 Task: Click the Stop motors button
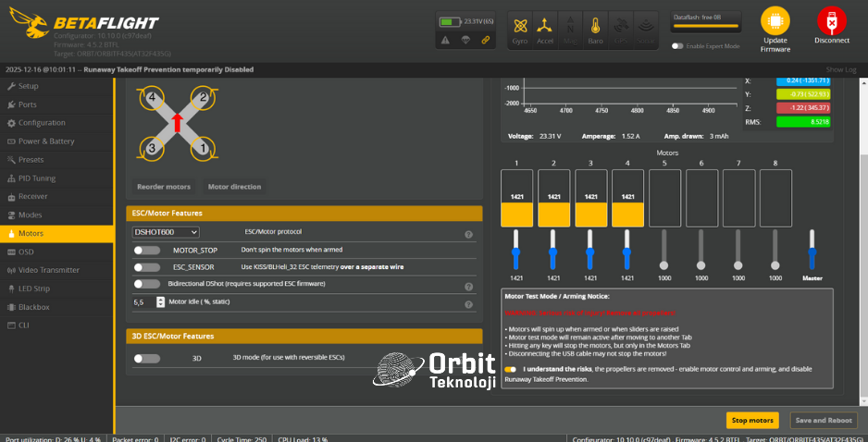tap(751, 420)
